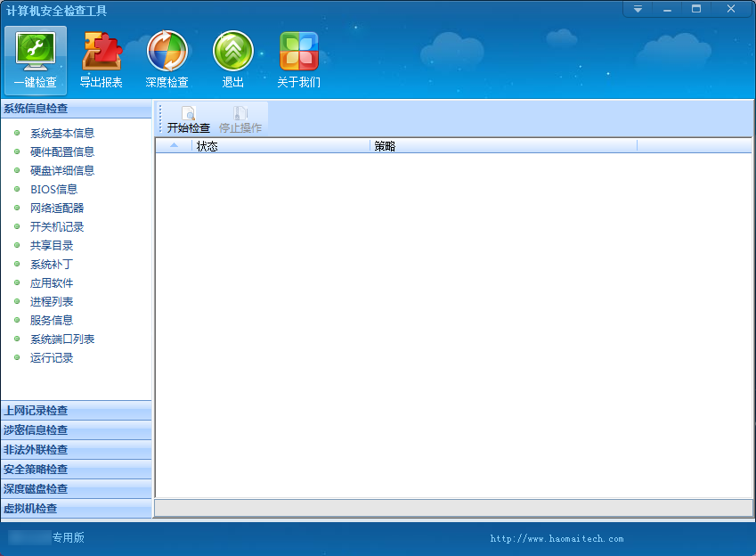Screen dimensions: 756x556
Task: Select 运行记录 in the sidebar
Action: (52, 358)
